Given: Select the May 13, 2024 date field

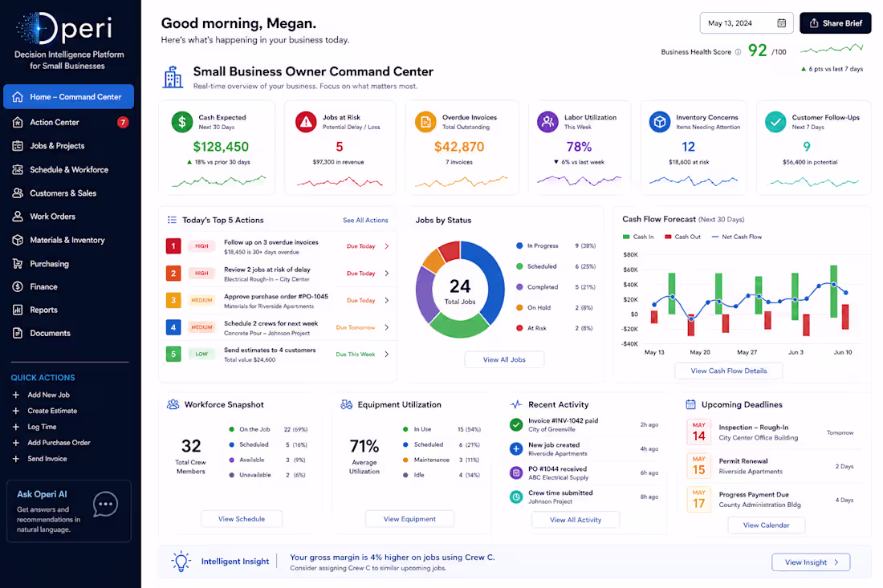Looking at the screenshot, I should [x=747, y=23].
